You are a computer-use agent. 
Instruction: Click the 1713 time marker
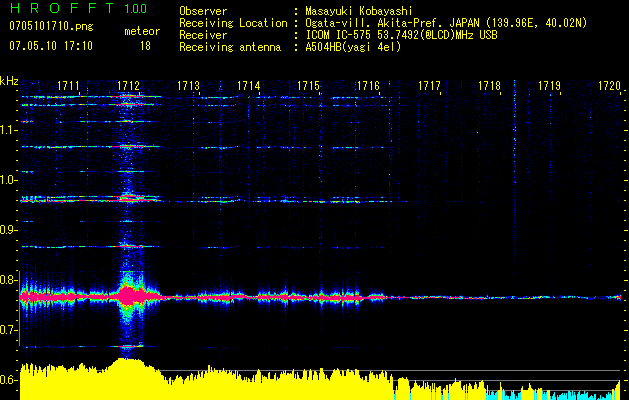coord(189,86)
